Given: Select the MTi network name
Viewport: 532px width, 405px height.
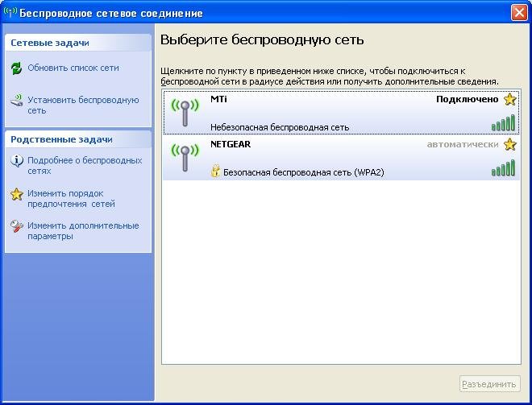Looking at the screenshot, I should click(218, 99).
